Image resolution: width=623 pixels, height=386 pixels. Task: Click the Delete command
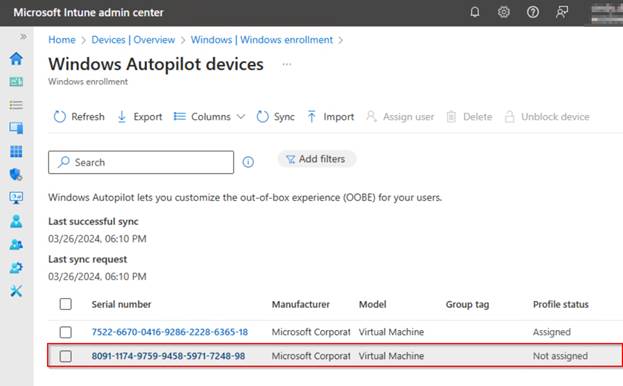coord(469,117)
